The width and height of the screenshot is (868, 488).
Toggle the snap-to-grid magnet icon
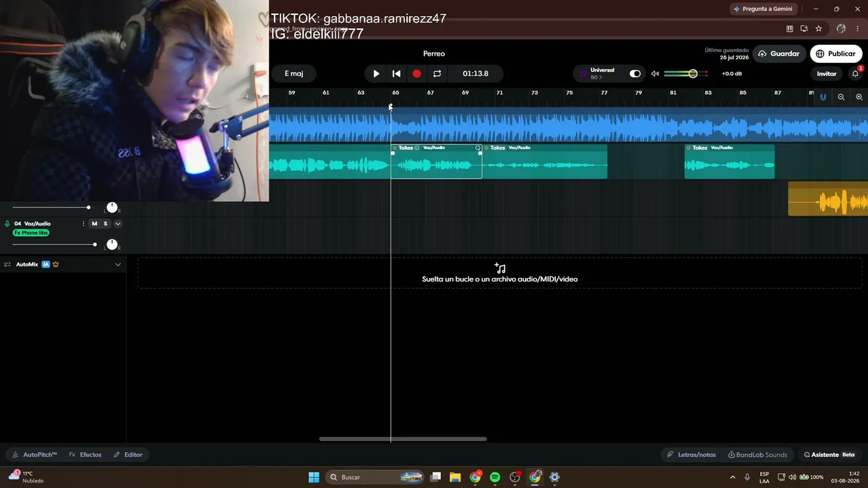tap(823, 98)
